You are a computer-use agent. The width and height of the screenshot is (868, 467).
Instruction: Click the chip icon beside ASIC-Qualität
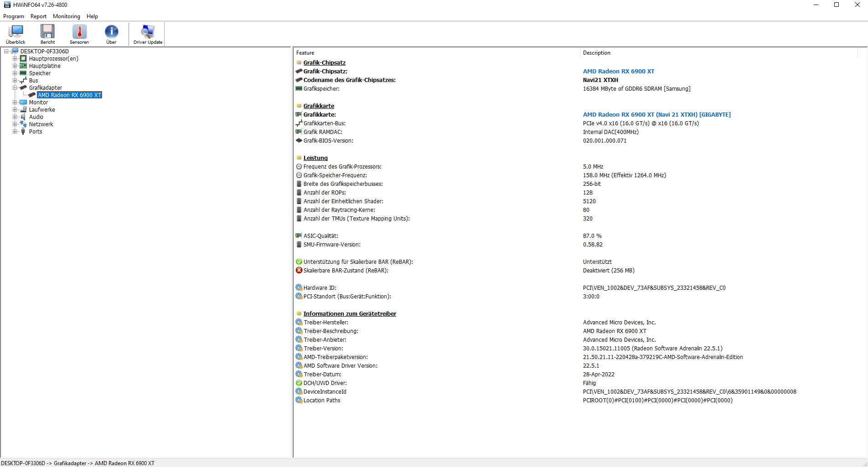point(299,236)
